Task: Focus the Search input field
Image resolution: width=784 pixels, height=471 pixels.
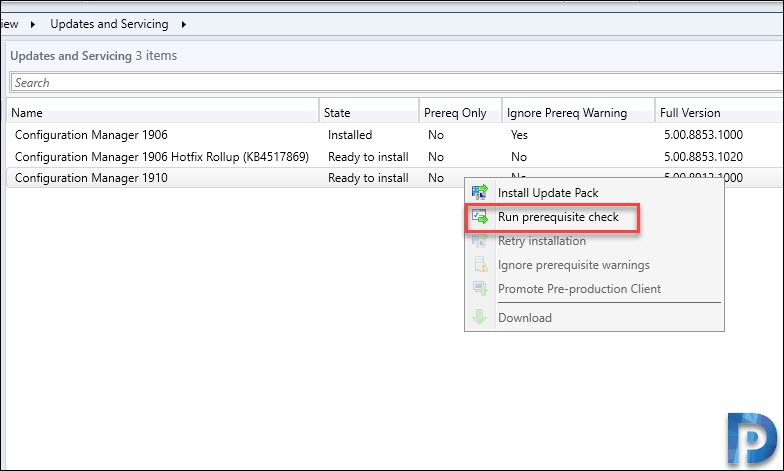Action: tap(396, 82)
